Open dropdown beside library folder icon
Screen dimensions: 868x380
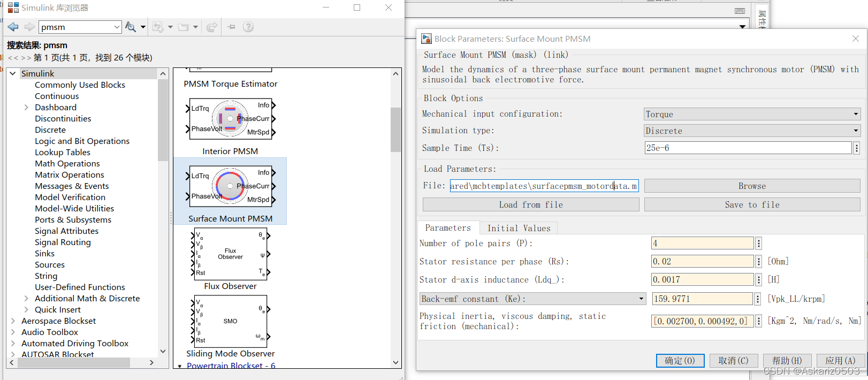pyautogui.click(x=195, y=27)
